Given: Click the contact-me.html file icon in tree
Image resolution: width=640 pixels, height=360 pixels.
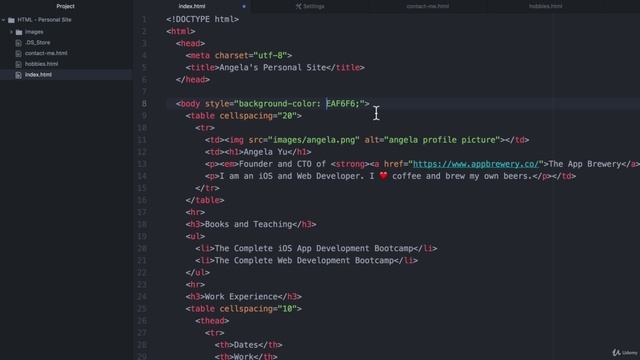Looking at the screenshot, I should point(18,53).
